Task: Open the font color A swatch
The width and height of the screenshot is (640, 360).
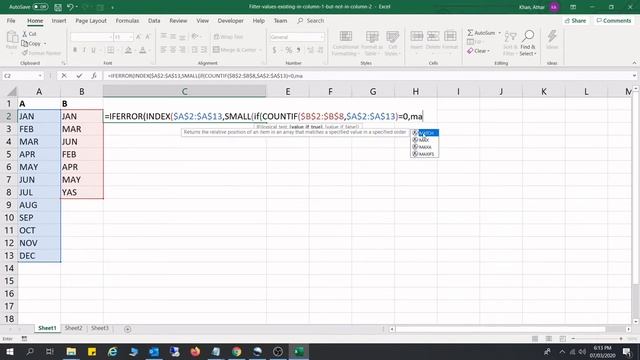Action: (142, 50)
